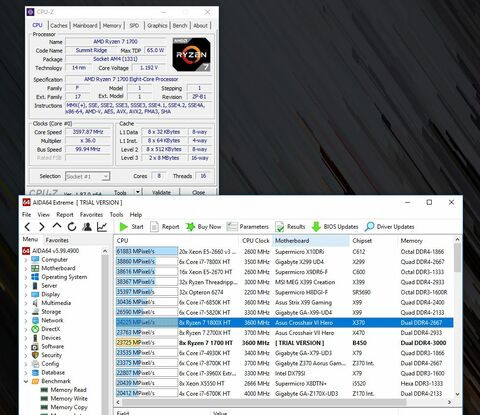This screenshot has width=480, height=415.
Task: Click the green Start benchmark icon
Action: coord(124,227)
